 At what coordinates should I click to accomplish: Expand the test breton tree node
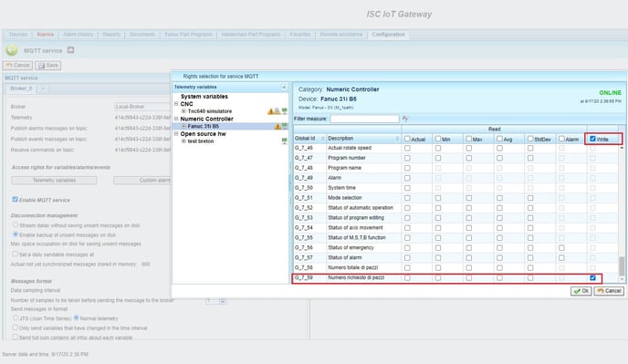183,141
